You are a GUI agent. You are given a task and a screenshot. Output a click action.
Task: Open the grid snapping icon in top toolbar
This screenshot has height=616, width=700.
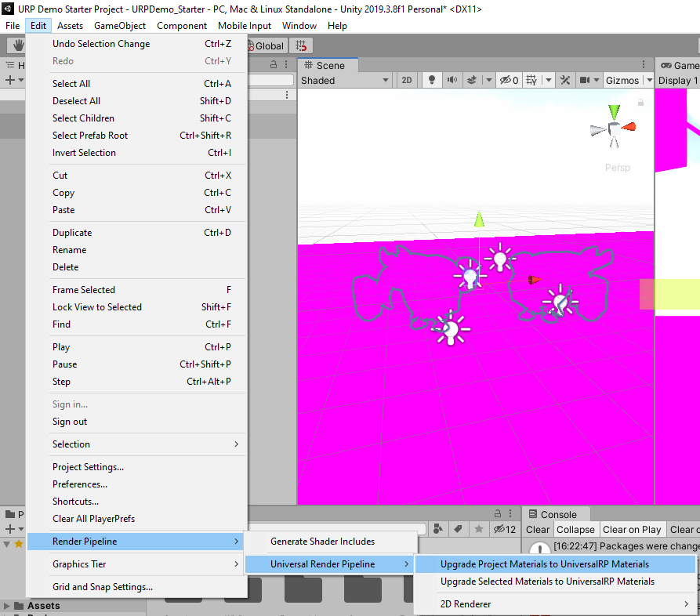pos(301,46)
